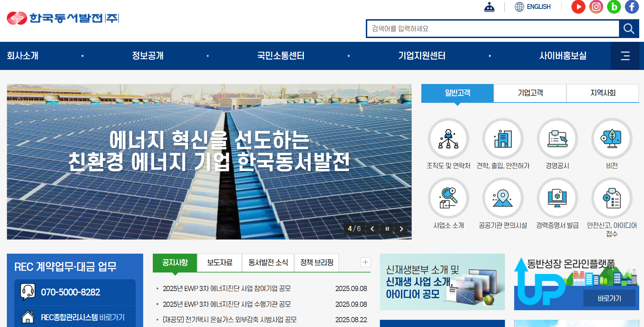
Task: Open the 공공기관 편의시설 icon
Action: click(x=503, y=198)
